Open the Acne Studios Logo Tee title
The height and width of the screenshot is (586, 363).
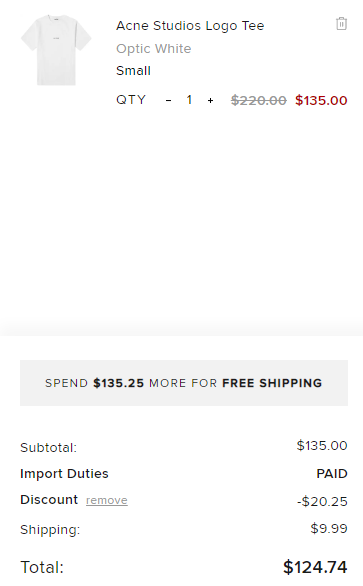[x=190, y=26]
